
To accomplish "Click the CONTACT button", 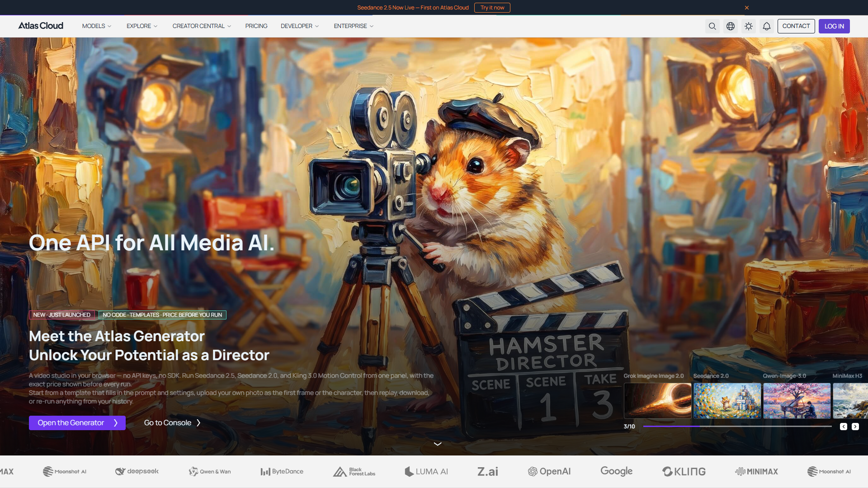I will coord(796,26).
